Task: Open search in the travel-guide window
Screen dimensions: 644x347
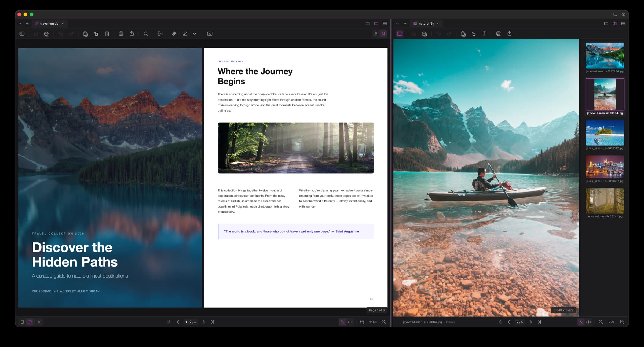Action: coord(146,34)
